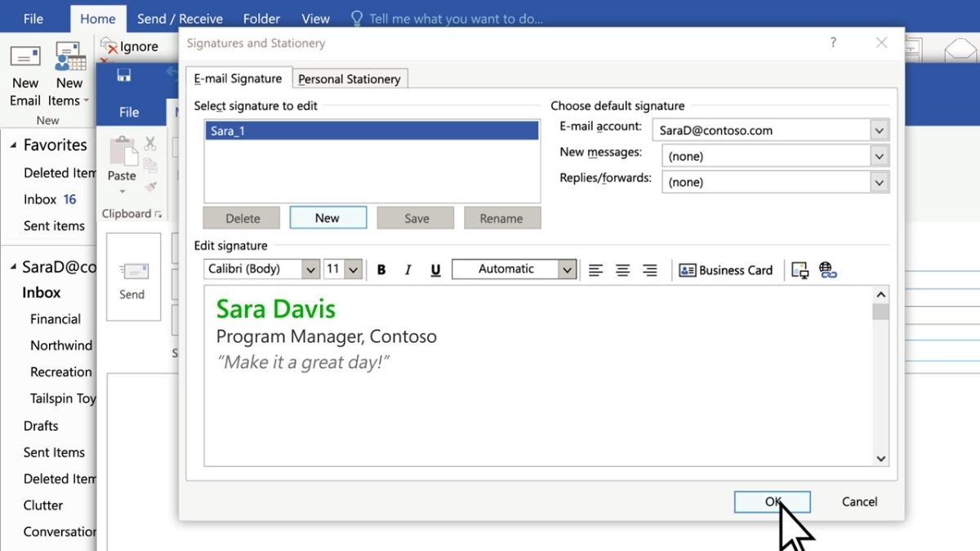
Task: Align the signature text right
Action: coord(650,269)
